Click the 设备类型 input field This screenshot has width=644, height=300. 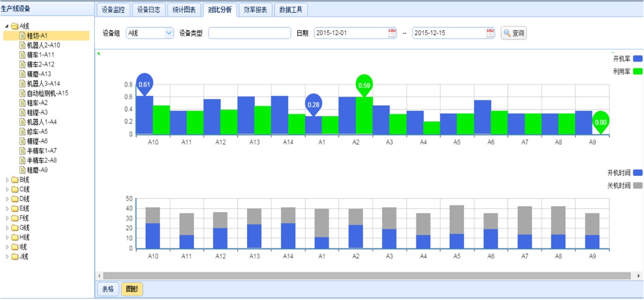click(x=250, y=33)
